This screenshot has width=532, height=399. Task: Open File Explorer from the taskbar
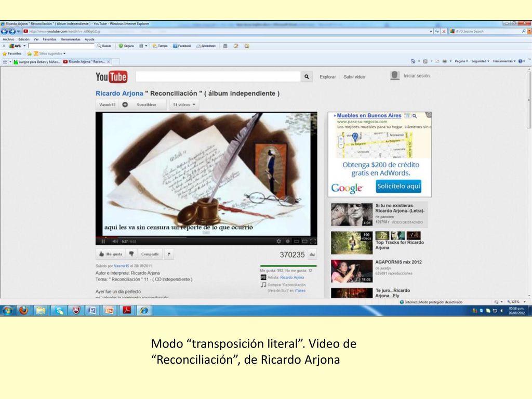pos(41,310)
